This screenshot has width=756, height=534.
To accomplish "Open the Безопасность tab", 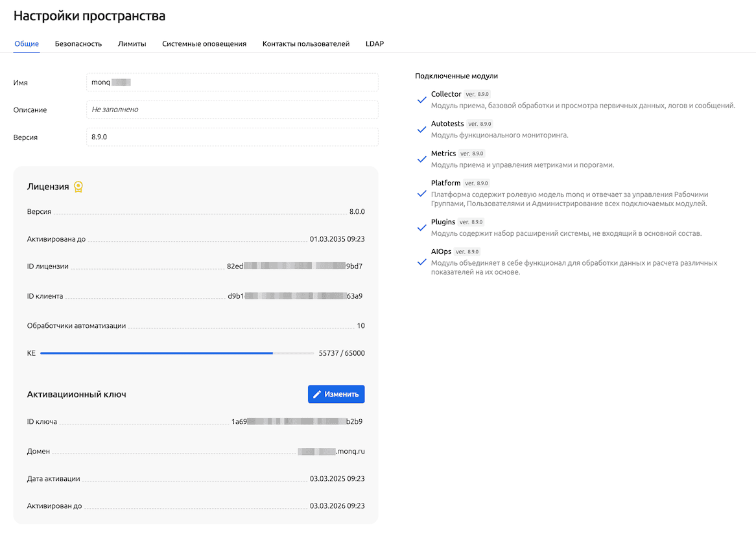I will pyautogui.click(x=78, y=44).
